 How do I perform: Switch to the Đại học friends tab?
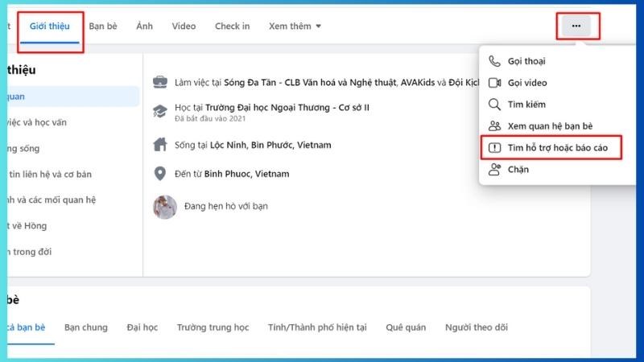point(142,327)
